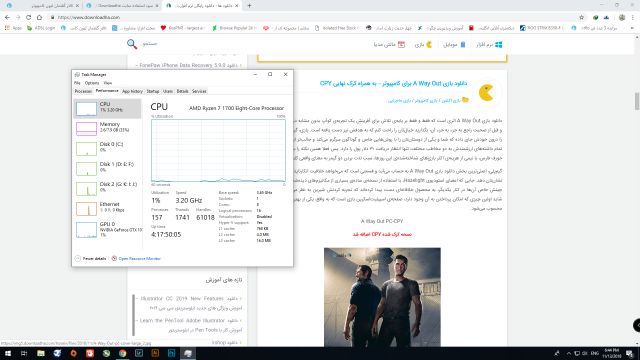Open ROG STRIX B350-F bookmark

542,28
